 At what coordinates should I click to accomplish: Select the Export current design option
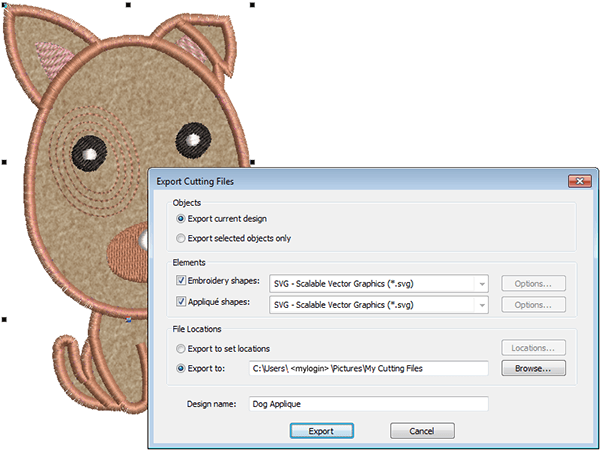coord(181,218)
